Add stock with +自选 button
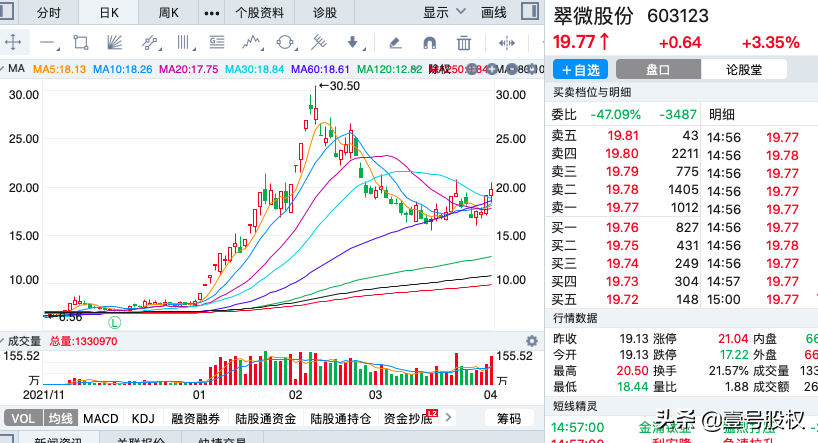 pos(581,69)
